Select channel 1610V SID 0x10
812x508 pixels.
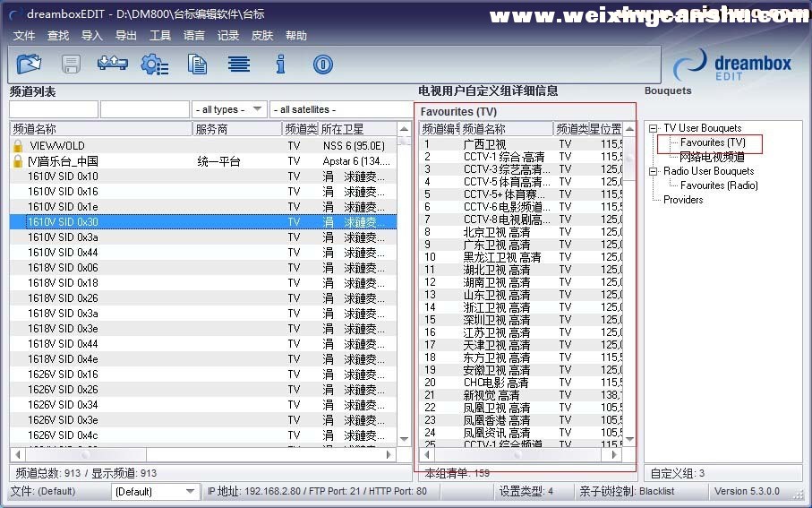click(x=203, y=177)
